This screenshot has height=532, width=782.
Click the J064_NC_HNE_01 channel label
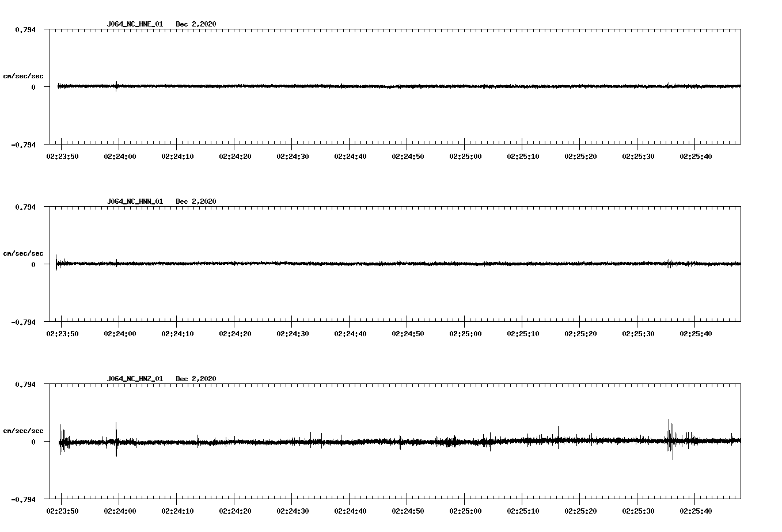(x=134, y=25)
